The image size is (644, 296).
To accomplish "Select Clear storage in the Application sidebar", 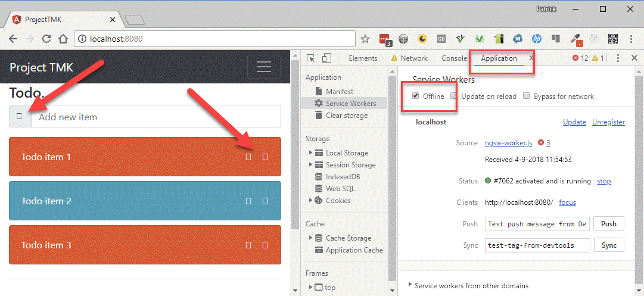I will coord(346,116).
